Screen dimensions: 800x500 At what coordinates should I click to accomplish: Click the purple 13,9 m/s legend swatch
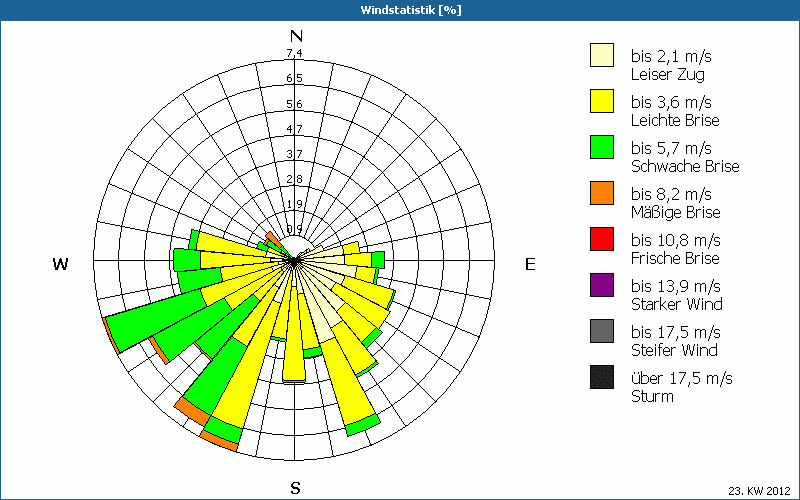click(602, 285)
